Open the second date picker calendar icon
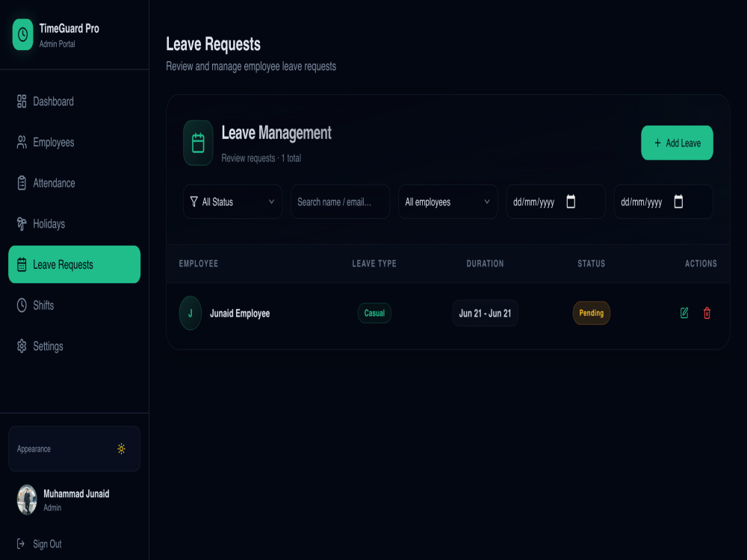The image size is (747, 560). tap(678, 202)
